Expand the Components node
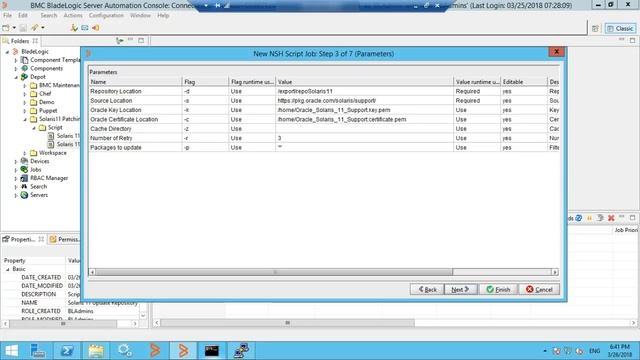Screen dimensions: 640x360 tap(16, 69)
